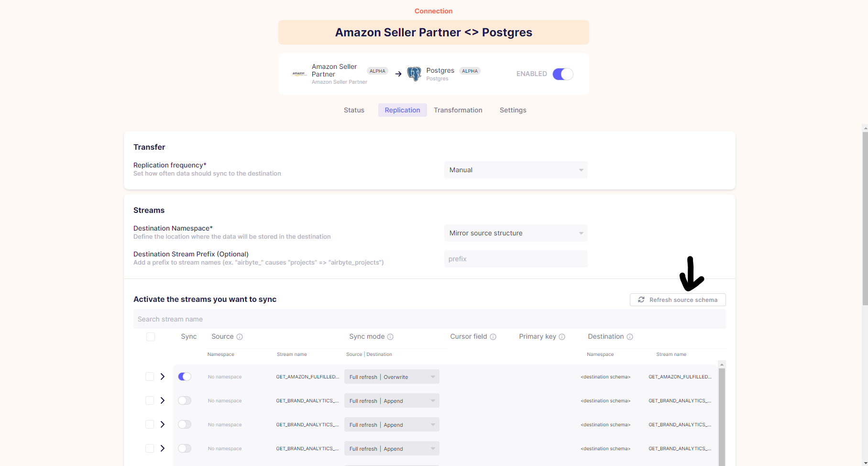Click the "Sync" column header
Viewport: 868px width, 466px height.
click(x=189, y=337)
